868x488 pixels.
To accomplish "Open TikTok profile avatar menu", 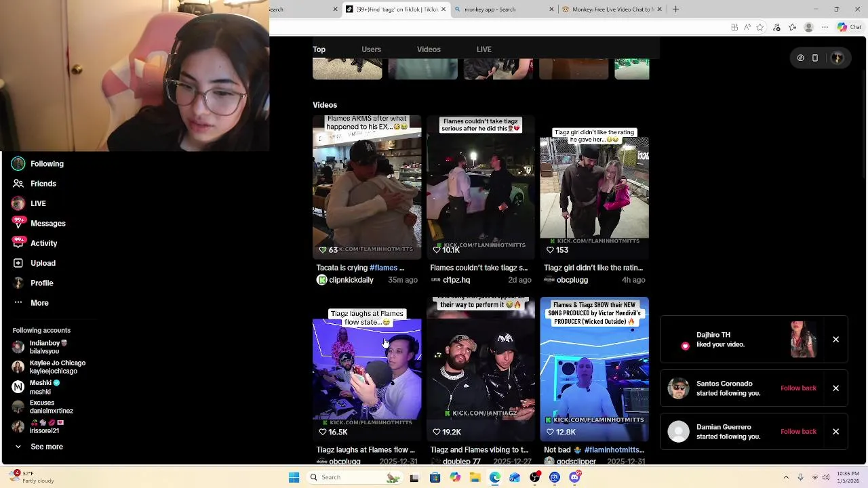I will (x=837, y=58).
